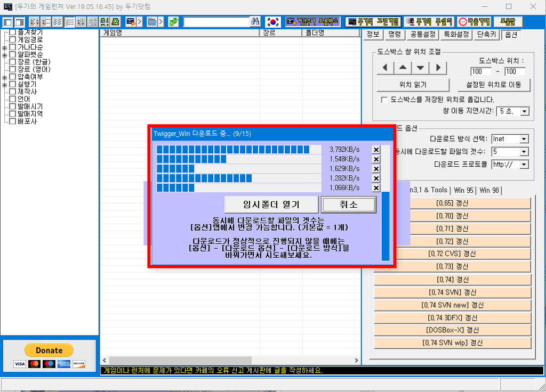Image resolution: width=546 pixels, height=392 pixels.
Task: Check the 배포사 checkbox
Action: pyautogui.click(x=13, y=121)
